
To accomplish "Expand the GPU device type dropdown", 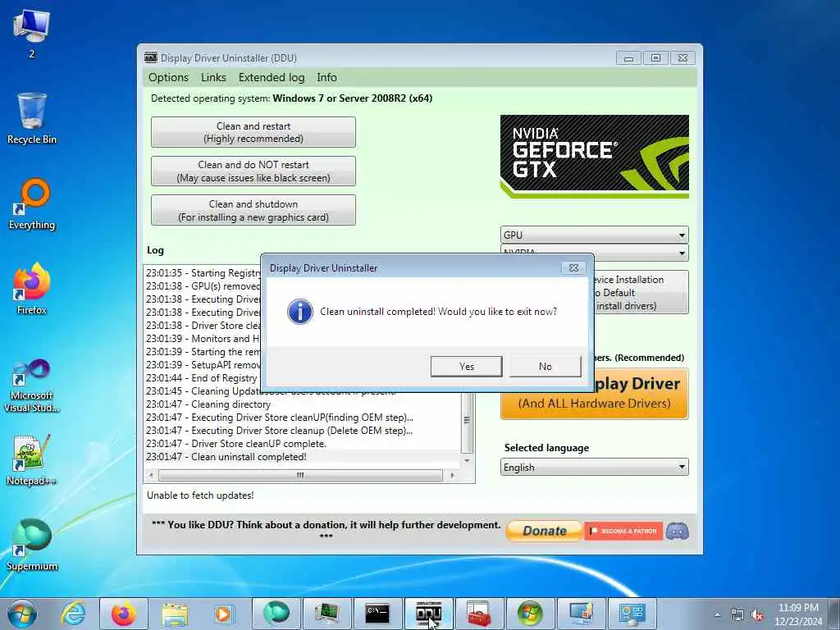I will point(594,235).
